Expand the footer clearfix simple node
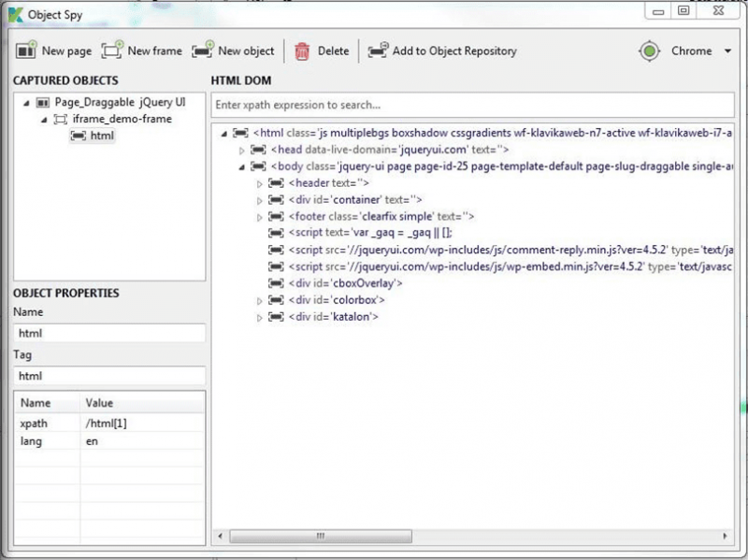The width and height of the screenshot is (748, 560). coord(261,217)
